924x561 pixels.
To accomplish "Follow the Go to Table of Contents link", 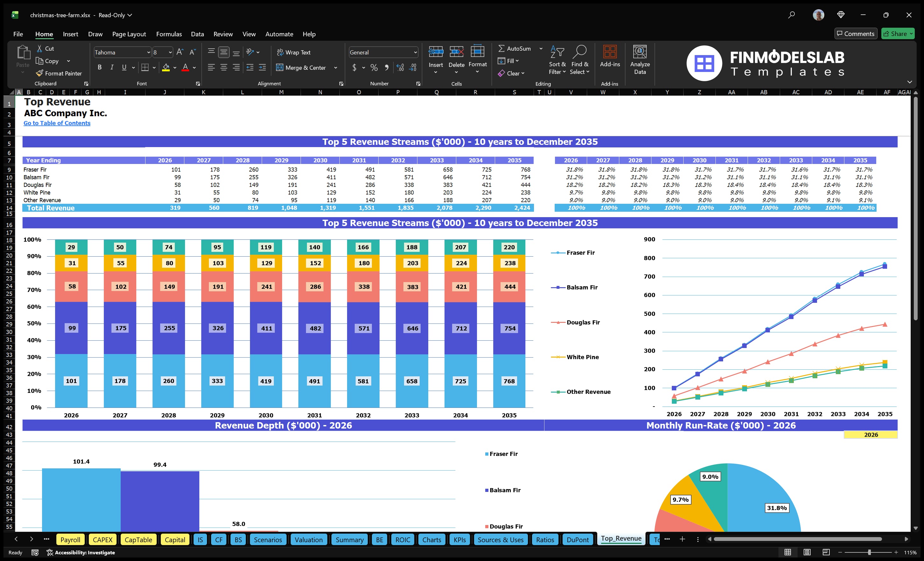I will (57, 123).
